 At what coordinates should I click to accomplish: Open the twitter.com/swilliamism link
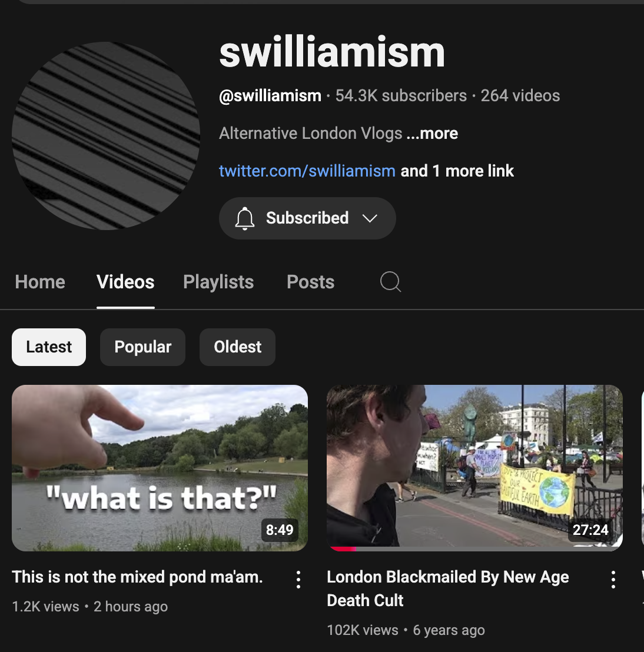tap(307, 171)
